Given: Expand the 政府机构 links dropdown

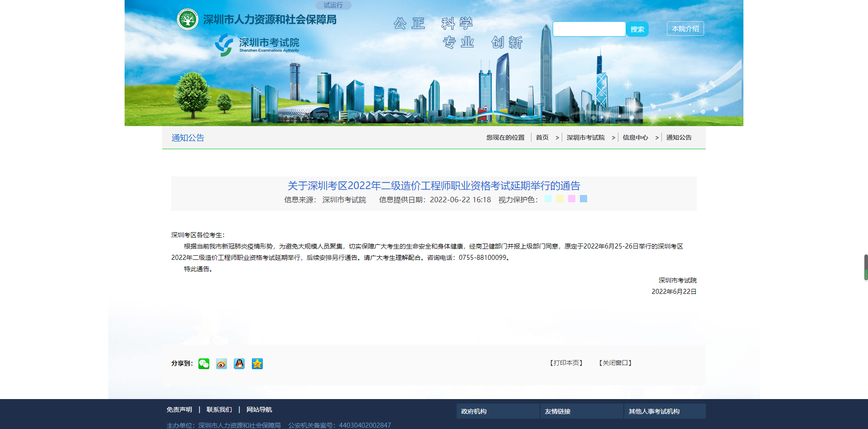Looking at the screenshot, I should [497, 411].
